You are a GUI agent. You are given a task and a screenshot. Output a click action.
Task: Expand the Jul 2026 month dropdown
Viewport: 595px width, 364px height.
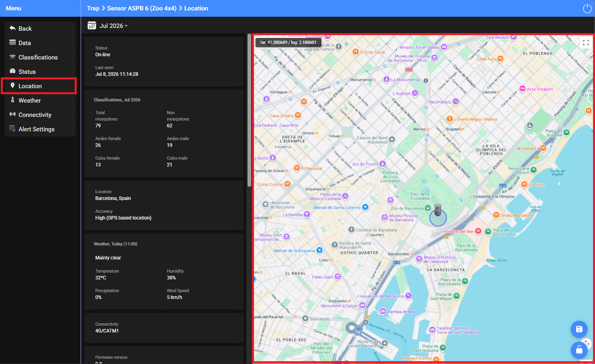[x=114, y=26]
